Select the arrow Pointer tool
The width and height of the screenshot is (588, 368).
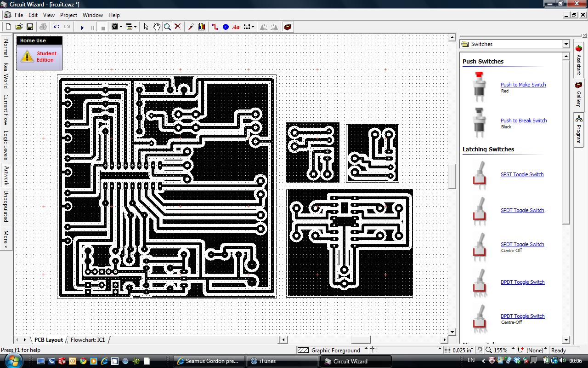pos(146,27)
